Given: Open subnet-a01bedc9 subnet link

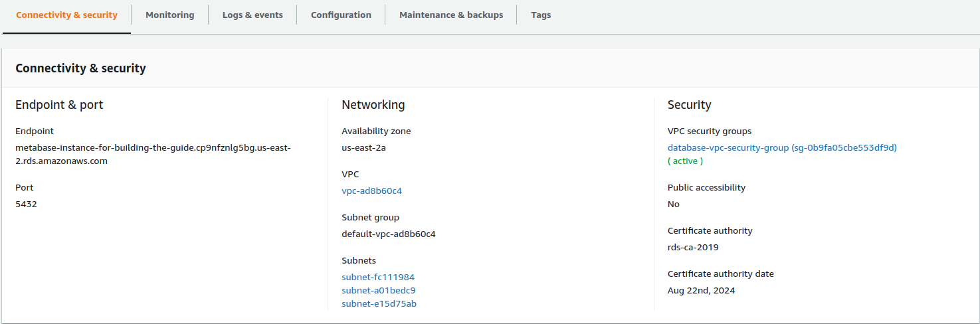Looking at the screenshot, I should [x=378, y=290].
